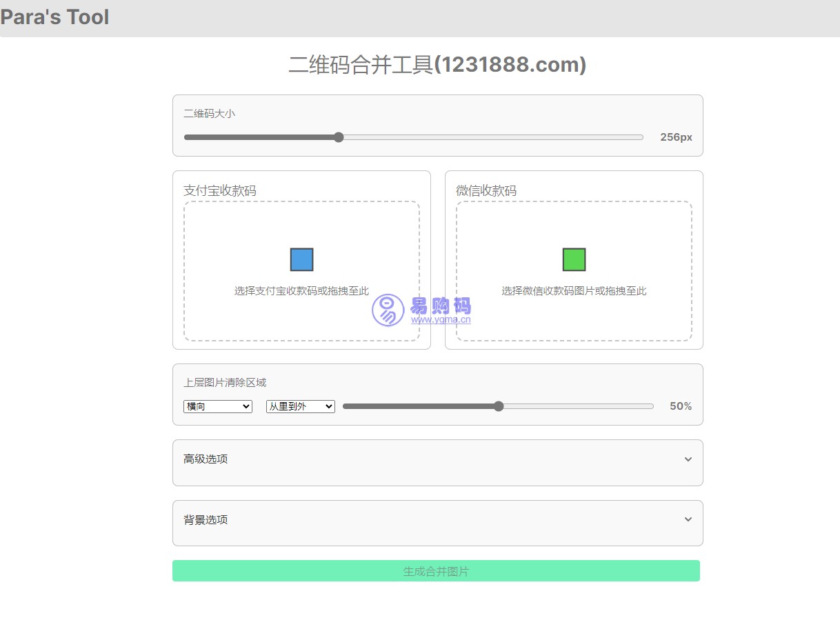Expand the 背景选项 section label
Viewport: 840px width, 618px height.
(x=206, y=520)
